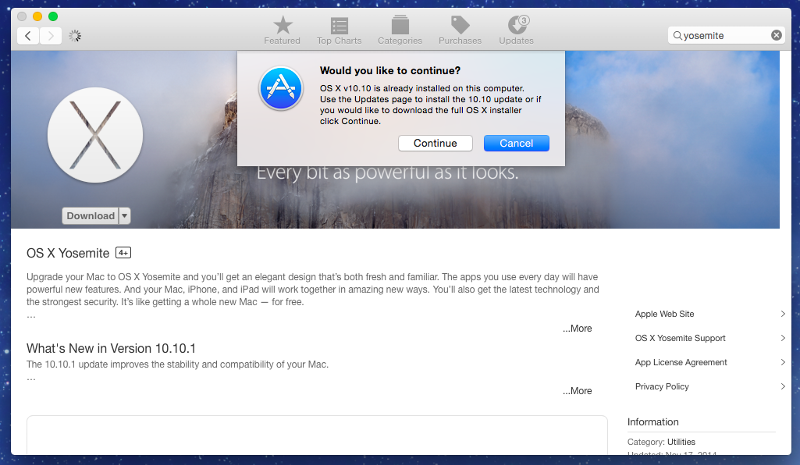Open the Categories tab
Viewport: 800px width, 465px height.
point(400,30)
